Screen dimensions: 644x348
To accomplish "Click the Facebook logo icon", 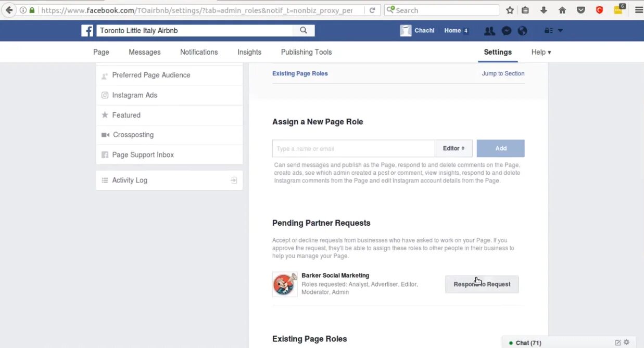I will (x=87, y=31).
